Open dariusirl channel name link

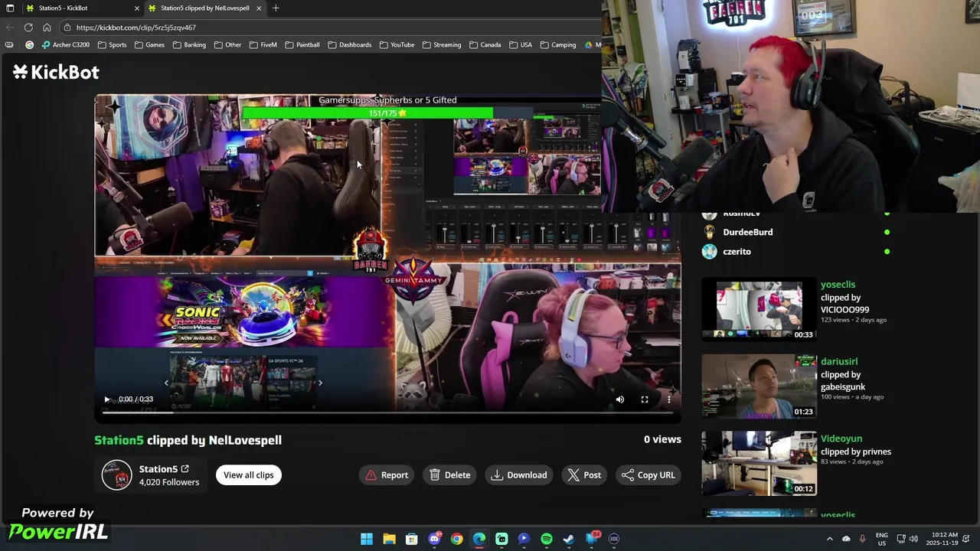click(839, 361)
